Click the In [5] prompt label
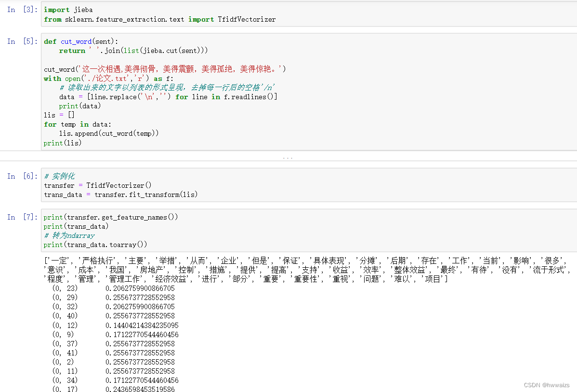Screen dimensions: 577x392 (22, 41)
